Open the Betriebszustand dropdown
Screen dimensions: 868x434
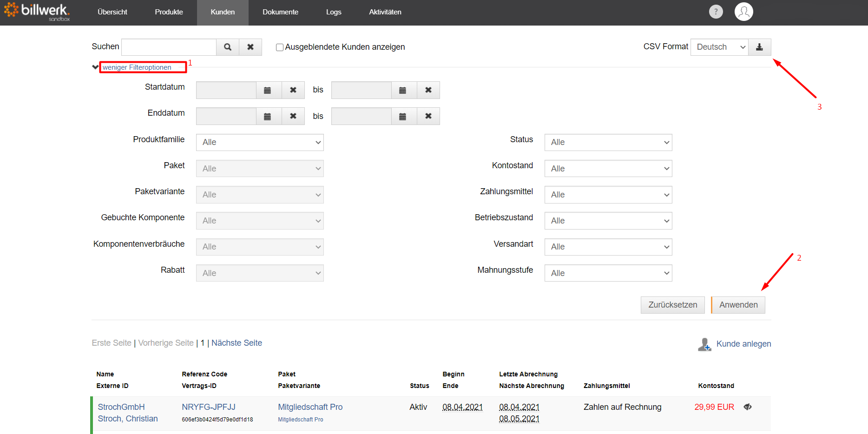pos(608,221)
